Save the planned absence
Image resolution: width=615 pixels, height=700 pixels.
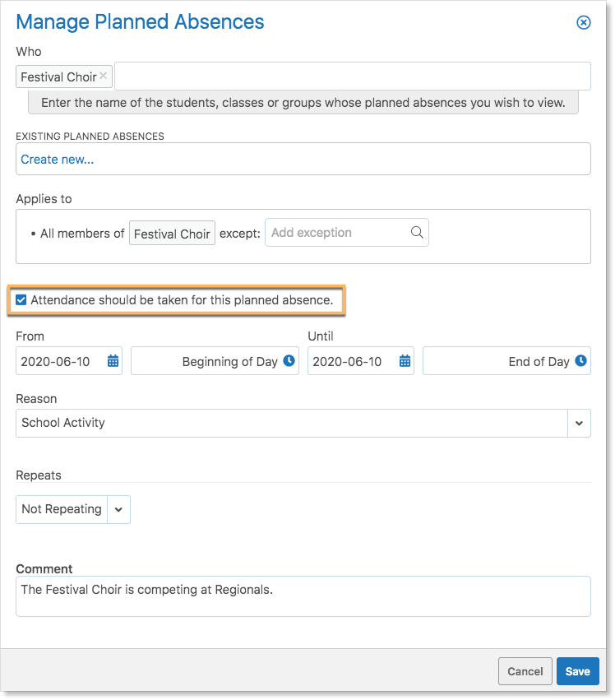[577, 671]
